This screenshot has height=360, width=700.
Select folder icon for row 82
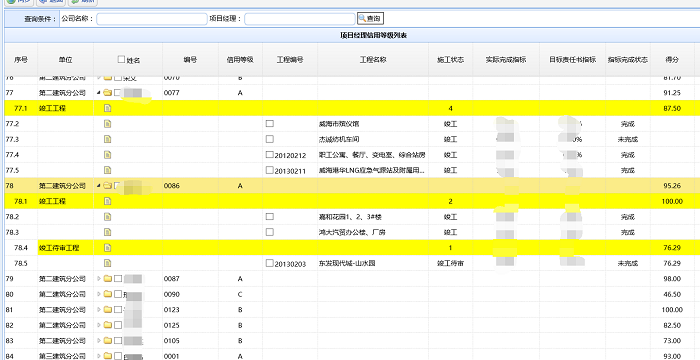107,325
